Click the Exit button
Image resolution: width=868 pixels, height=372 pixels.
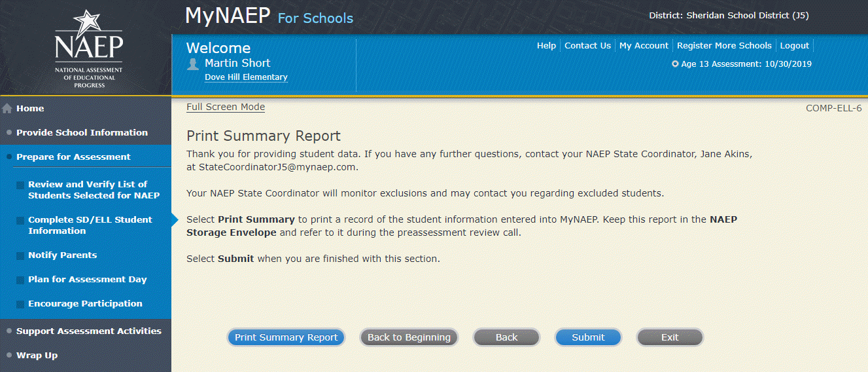tap(670, 337)
